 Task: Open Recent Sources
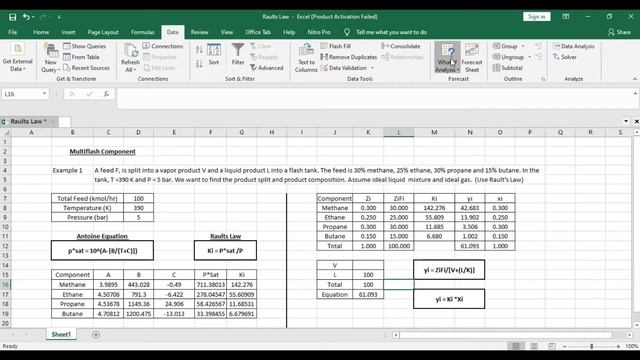[x=87, y=68]
